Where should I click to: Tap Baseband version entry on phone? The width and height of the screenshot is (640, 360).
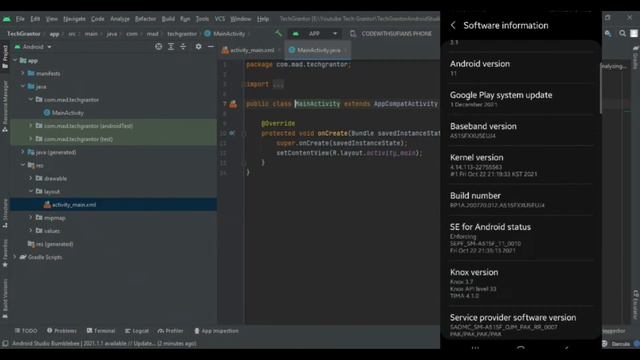point(521,131)
